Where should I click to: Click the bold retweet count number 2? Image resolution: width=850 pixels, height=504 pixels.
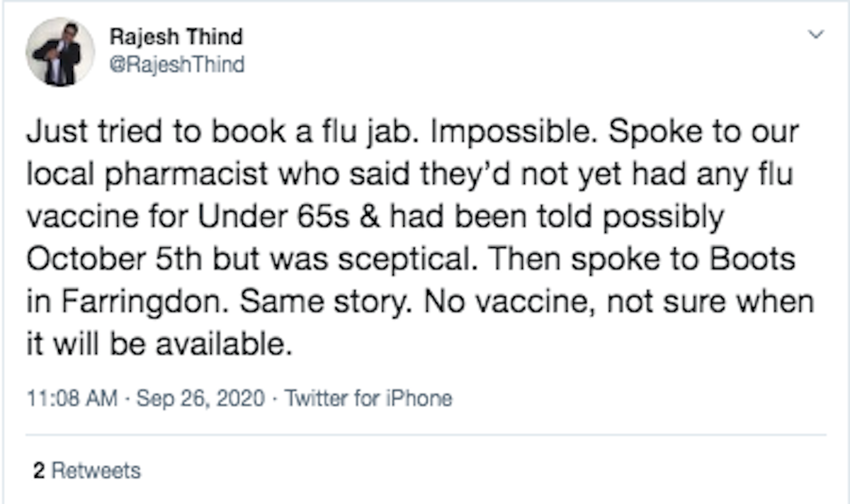coord(38,470)
